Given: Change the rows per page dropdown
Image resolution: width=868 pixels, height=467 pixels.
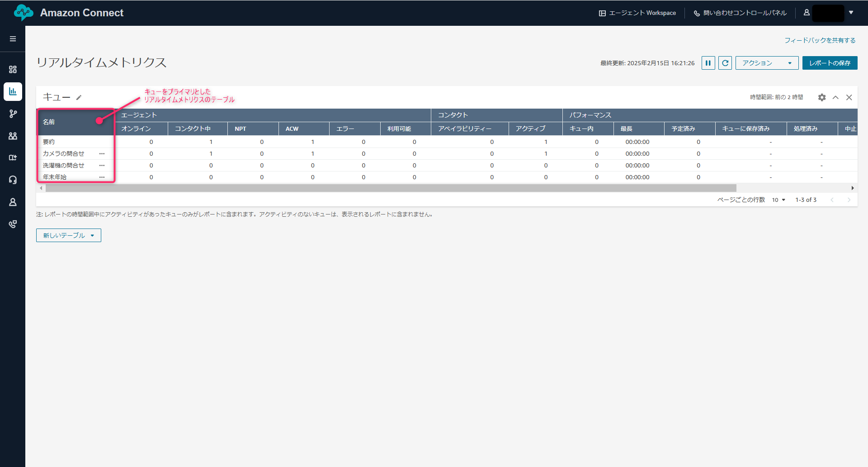Looking at the screenshot, I should click(778, 200).
